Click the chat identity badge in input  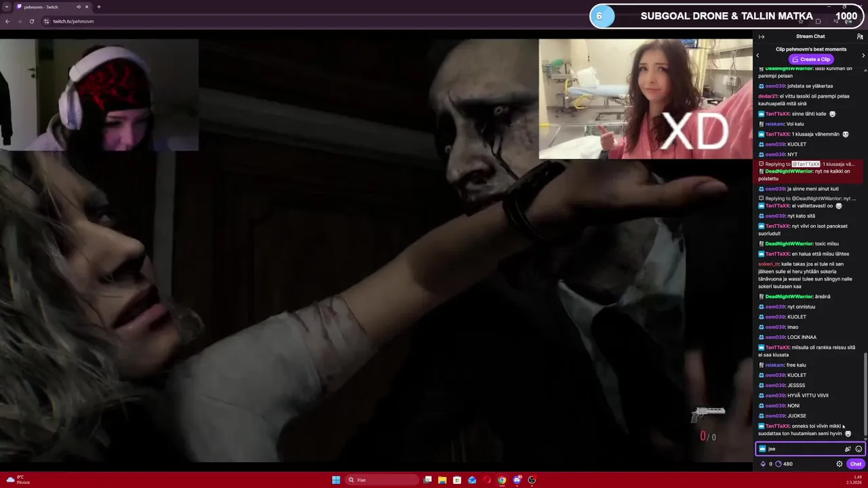point(762,449)
